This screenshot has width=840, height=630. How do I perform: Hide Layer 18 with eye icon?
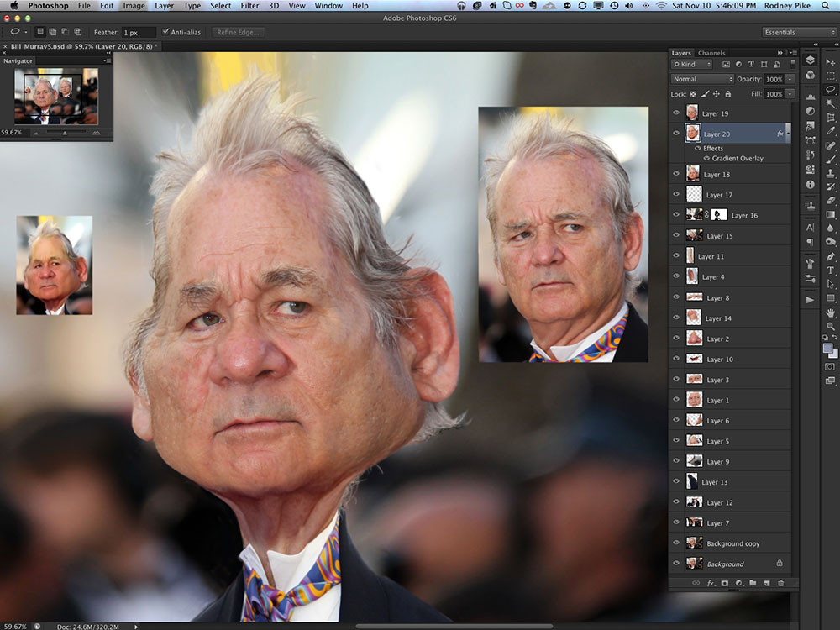coord(676,174)
